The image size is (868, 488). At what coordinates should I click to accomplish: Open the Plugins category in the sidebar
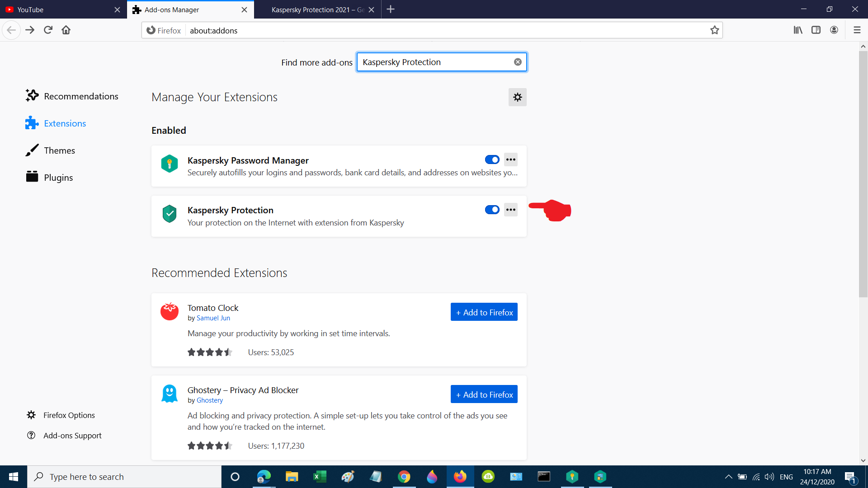pyautogui.click(x=58, y=178)
